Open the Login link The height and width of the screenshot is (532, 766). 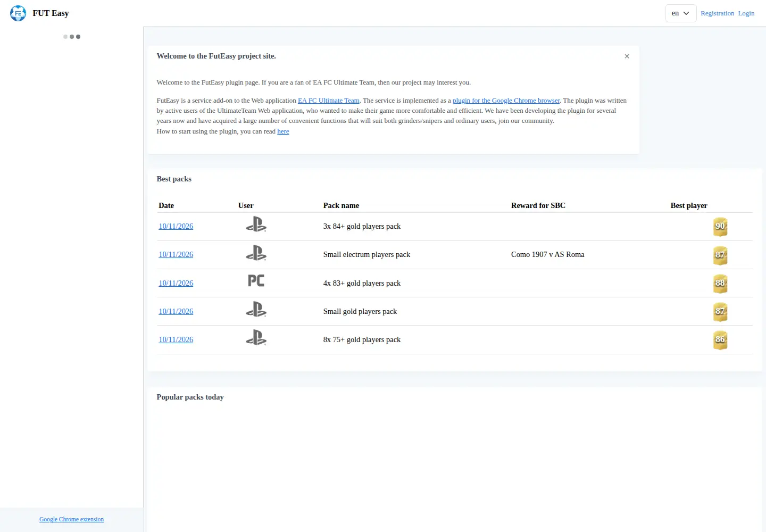pyautogui.click(x=746, y=13)
